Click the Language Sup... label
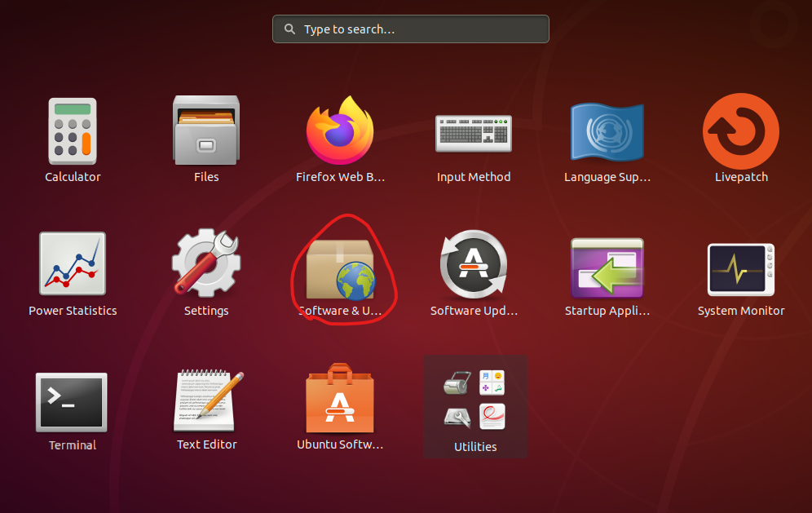This screenshot has width=812, height=513. pyautogui.click(x=607, y=177)
